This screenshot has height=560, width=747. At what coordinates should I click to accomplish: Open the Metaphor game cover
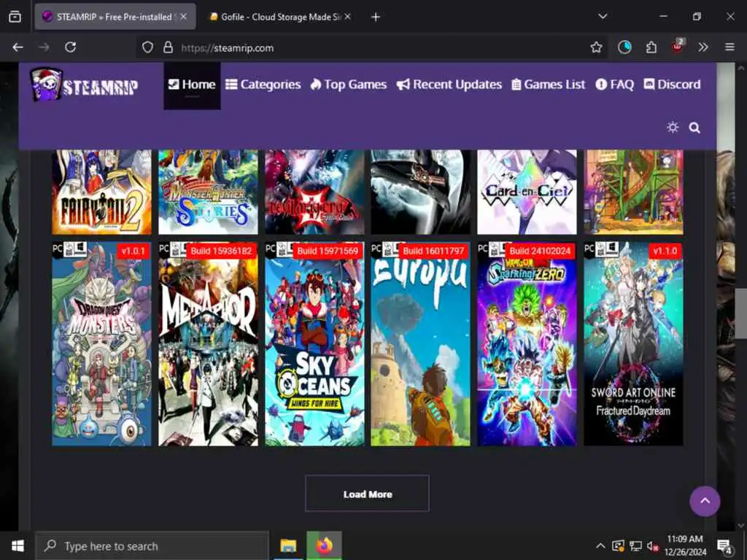click(208, 344)
